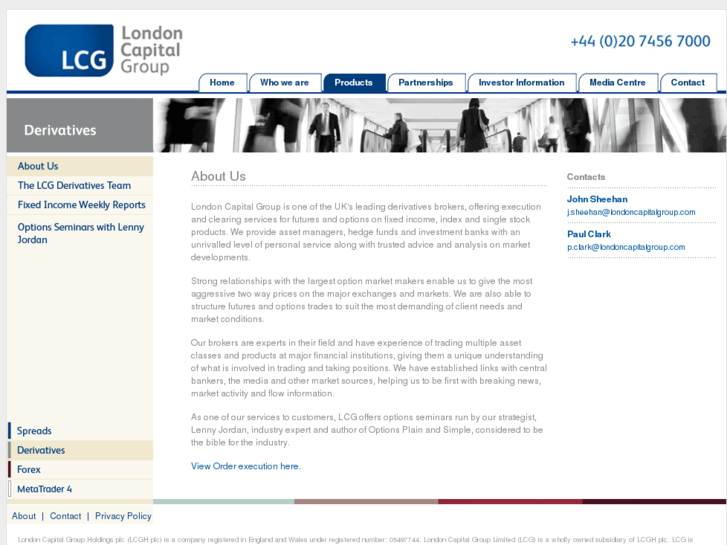This screenshot has width=727, height=545.
Task: Open the Who we are tab
Action: (x=285, y=83)
